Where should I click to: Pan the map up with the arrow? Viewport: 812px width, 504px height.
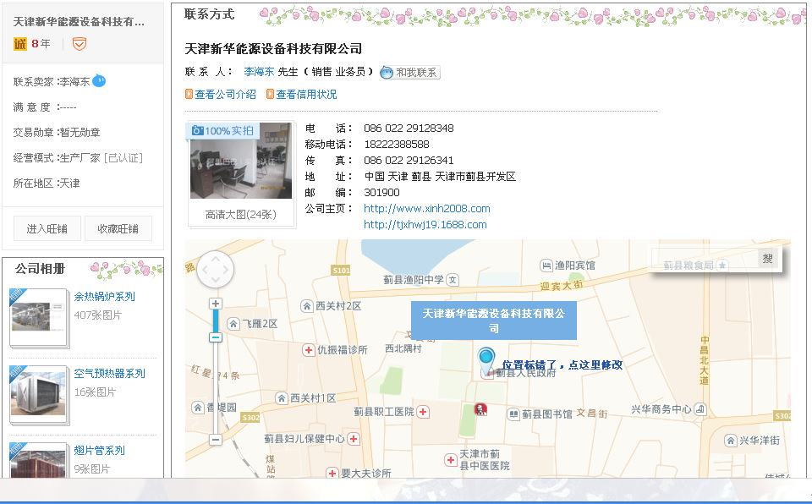(x=216, y=257)
